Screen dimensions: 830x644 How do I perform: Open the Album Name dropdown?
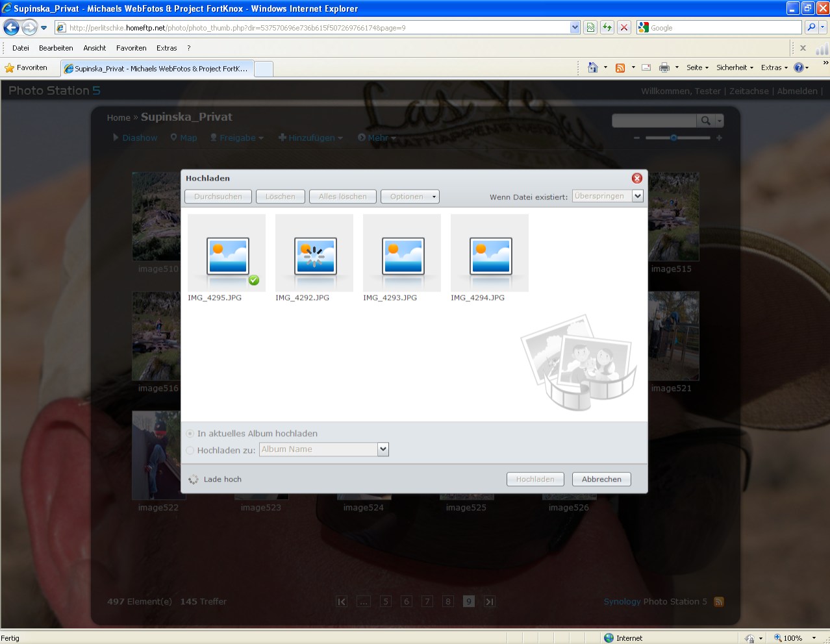pos(383,449)
